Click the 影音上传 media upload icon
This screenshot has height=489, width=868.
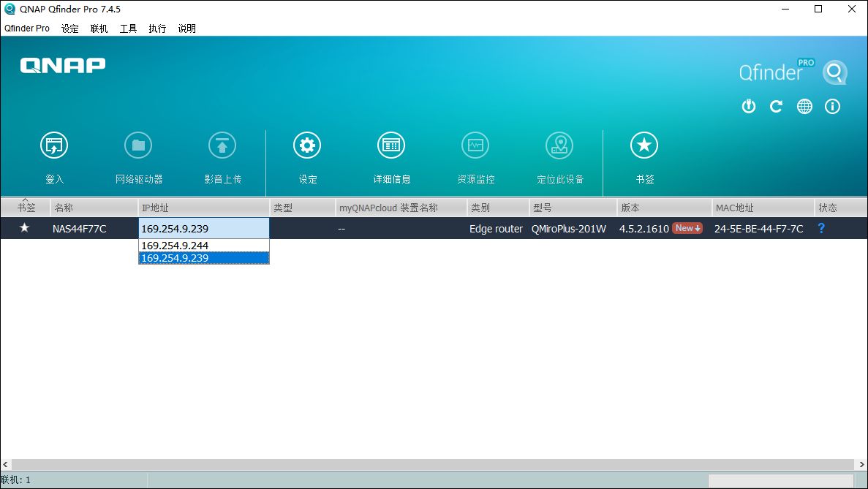222,145
